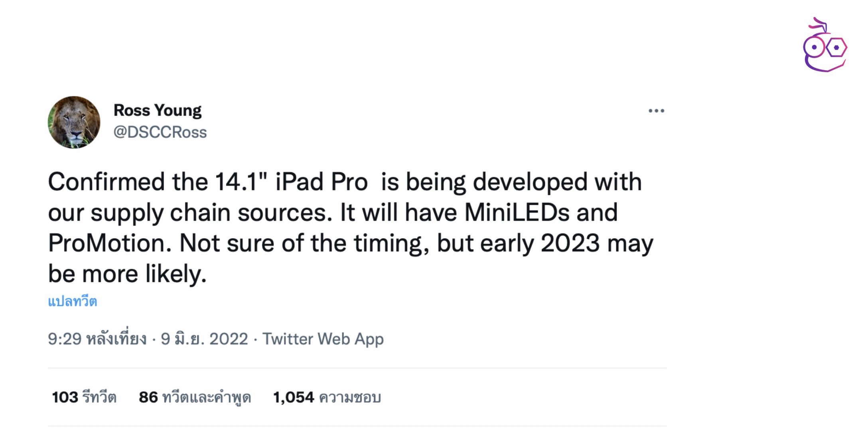This screenshot has width=868, height=444.
Task: Click the แปลทวีต translate tweet link
Action: [73, 301]
